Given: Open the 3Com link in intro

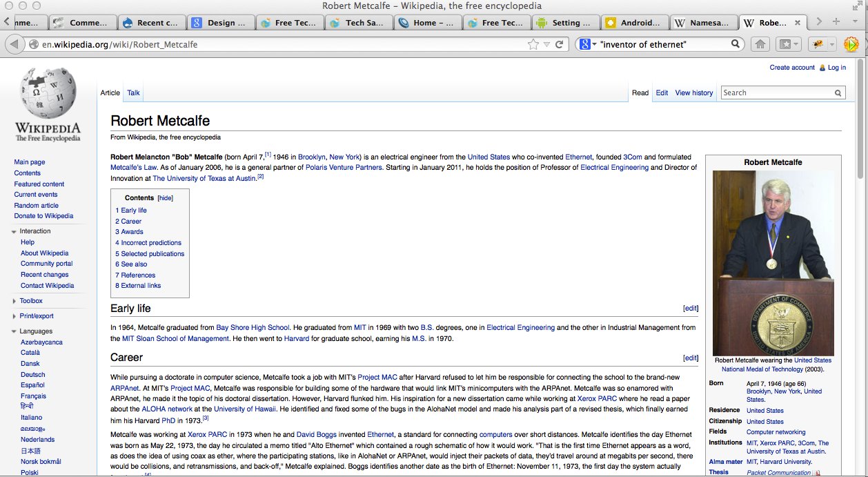Looking at the screenshot, I should coord(633,157).
